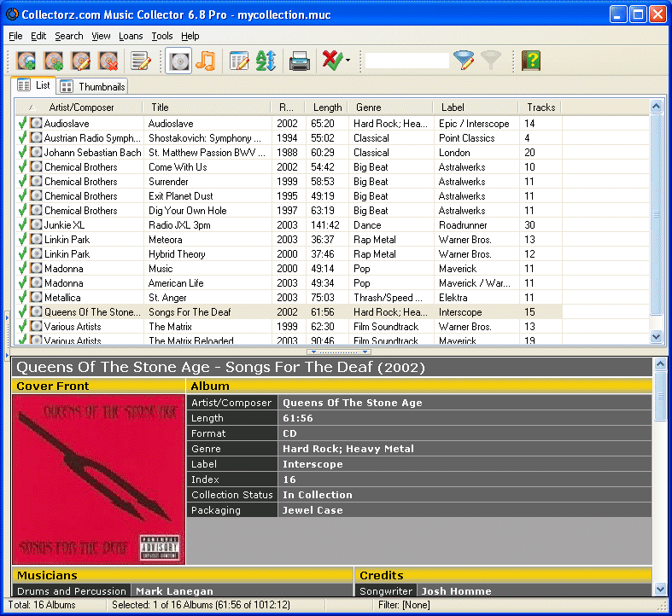The height and width of the screenshot is (616, 672).
Task: Click Edit Album disc-with-pencil icon
Action: pos(81,61)
